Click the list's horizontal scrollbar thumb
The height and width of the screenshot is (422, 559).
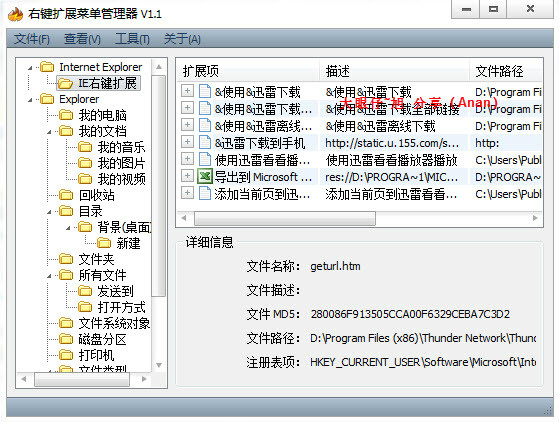[x=284, y=218]
